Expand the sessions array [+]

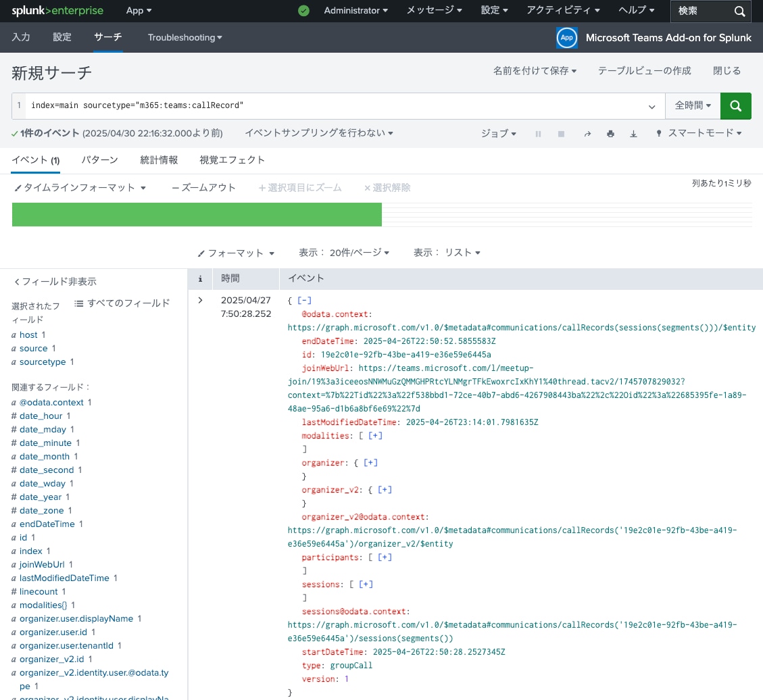pyautogui.click(x=366, y=584)
